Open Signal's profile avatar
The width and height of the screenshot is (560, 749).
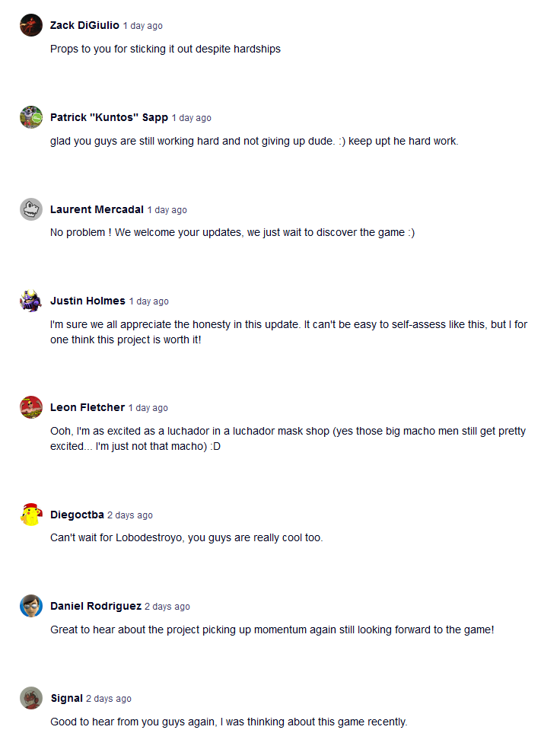(x=31, y=698)
